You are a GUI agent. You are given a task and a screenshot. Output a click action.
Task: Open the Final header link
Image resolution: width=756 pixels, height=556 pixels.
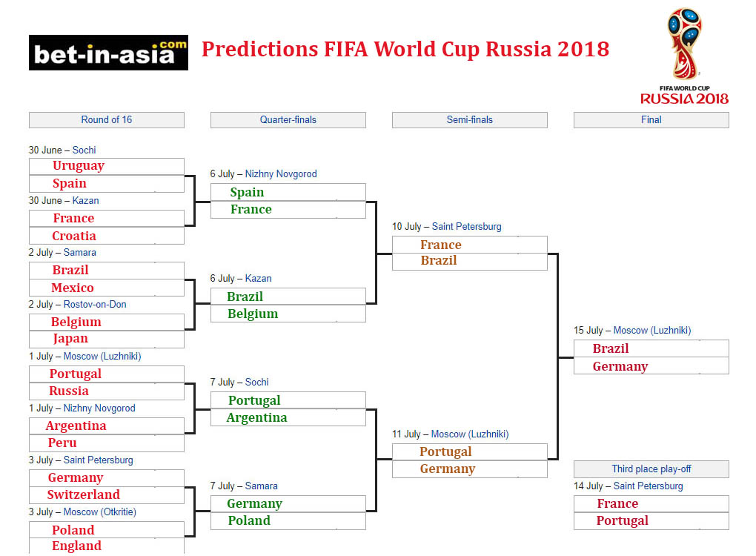pyautogui.click(x=651, y=119)
